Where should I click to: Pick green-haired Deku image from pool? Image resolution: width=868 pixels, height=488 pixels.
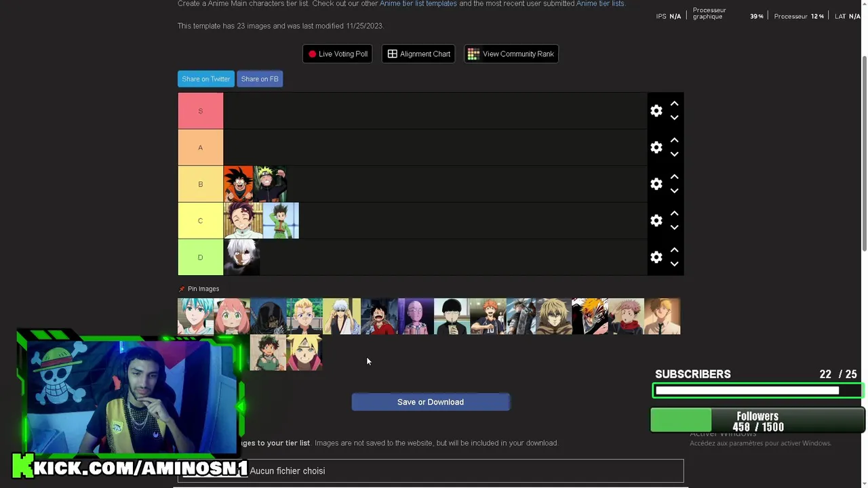(268, 352)
